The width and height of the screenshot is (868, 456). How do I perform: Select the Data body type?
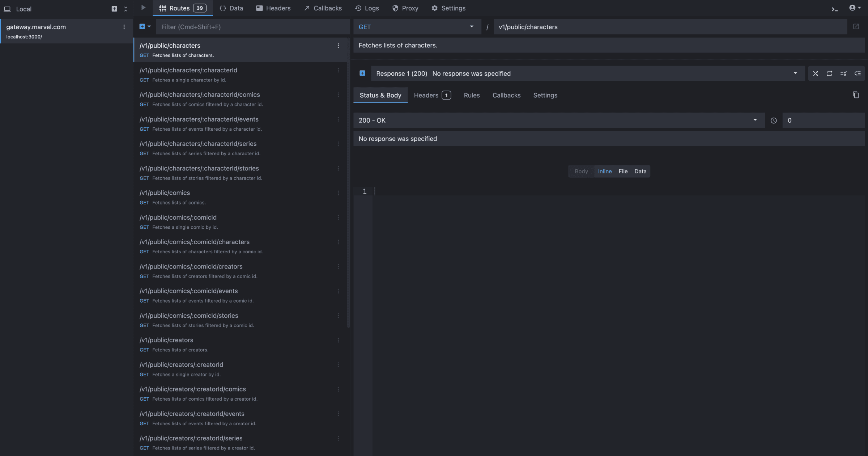[640, 171]
